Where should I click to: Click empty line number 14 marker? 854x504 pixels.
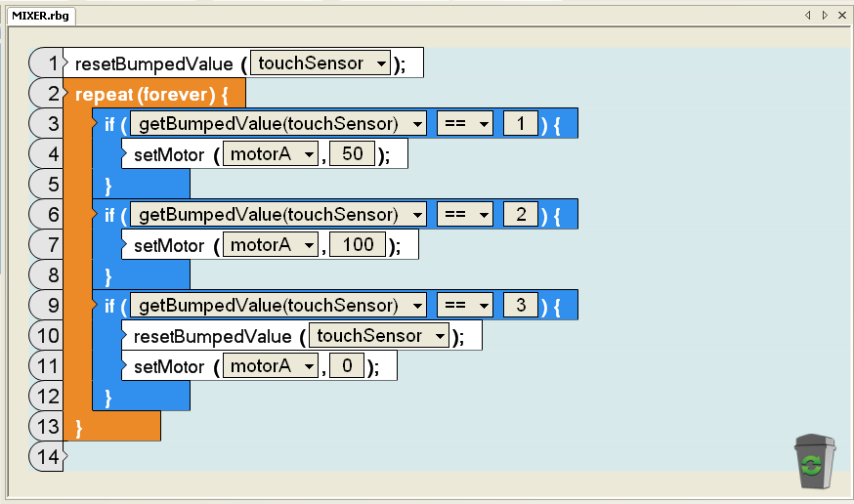click(x=48, y=456)
